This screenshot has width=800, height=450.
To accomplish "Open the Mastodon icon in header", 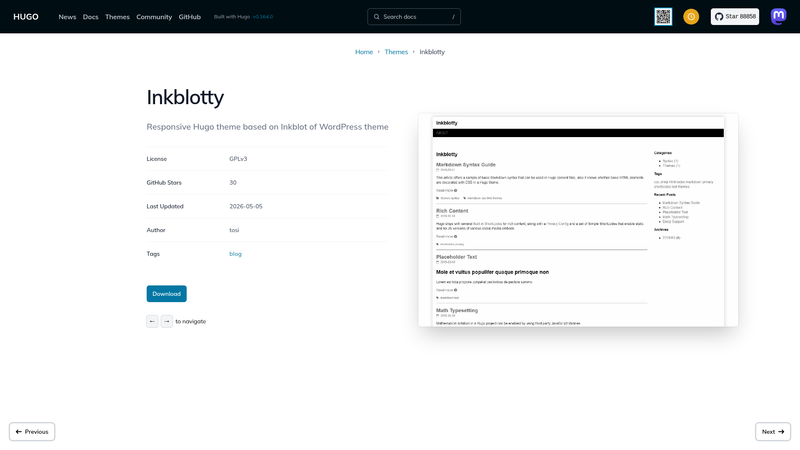I will click(x=778, y=17).
